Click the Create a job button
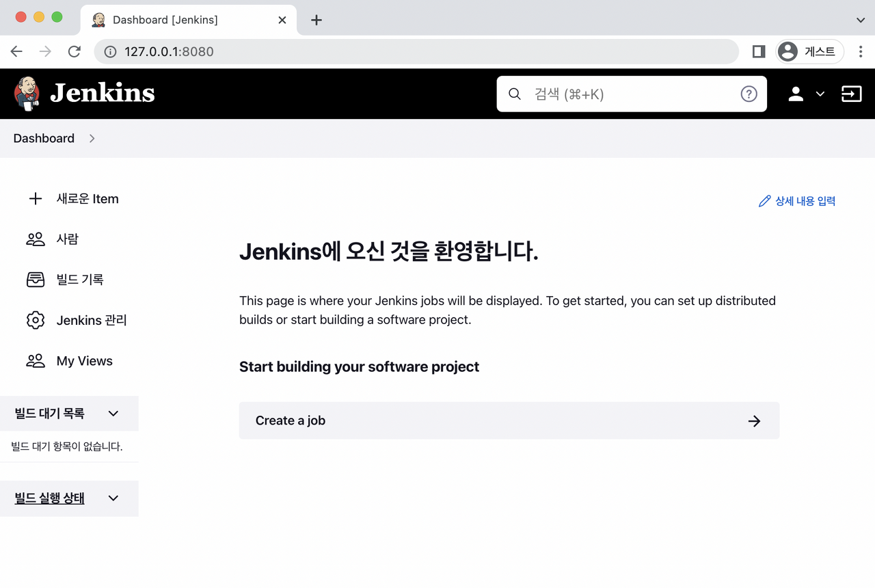Screen dimensions: 875x588 click(509, 420)
